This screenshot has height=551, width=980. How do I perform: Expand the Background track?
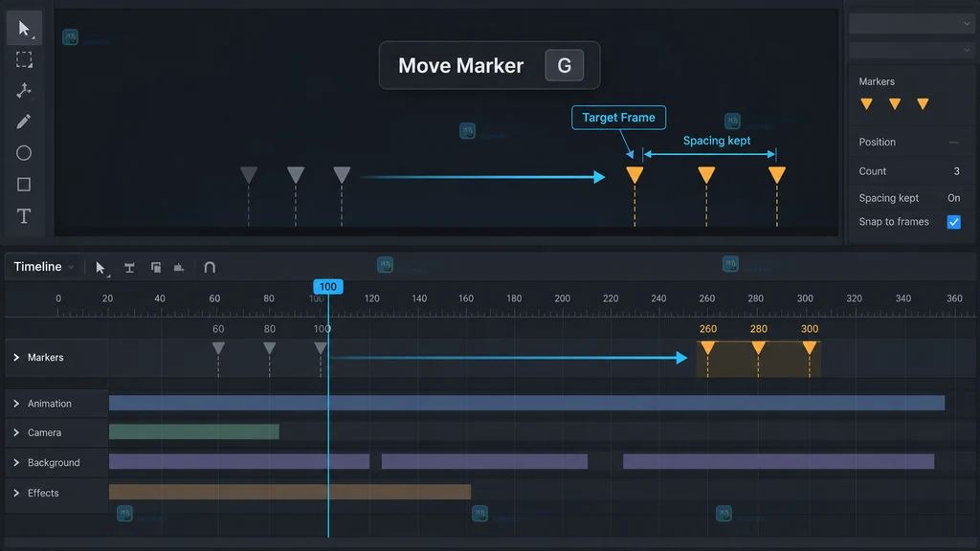(x=16, y=462)
